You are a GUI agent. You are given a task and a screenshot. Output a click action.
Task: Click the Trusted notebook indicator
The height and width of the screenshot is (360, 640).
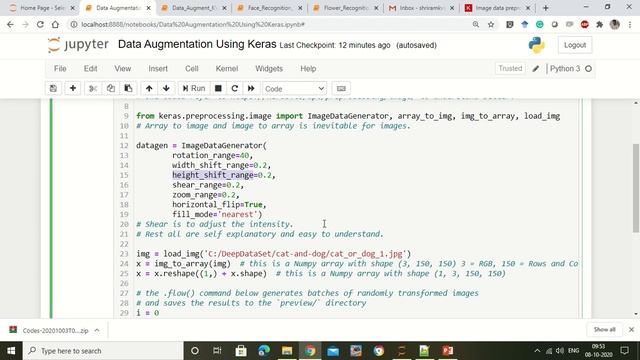click(x=510, y=69)
